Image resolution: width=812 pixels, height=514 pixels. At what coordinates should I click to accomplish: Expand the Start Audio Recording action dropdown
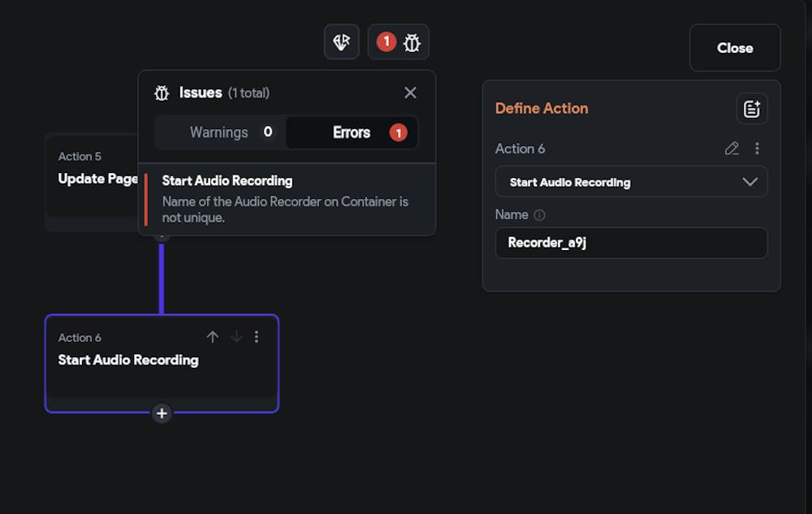[x=631, y=182]
